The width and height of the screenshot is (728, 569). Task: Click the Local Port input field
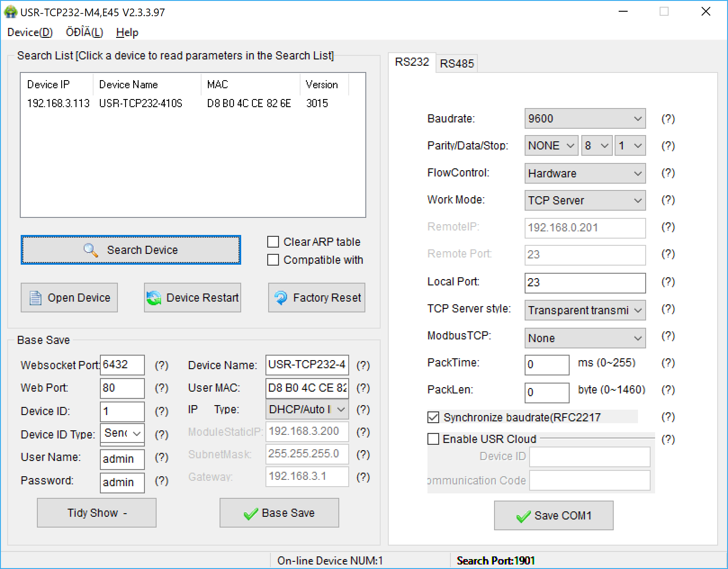[x=585, y=282]
